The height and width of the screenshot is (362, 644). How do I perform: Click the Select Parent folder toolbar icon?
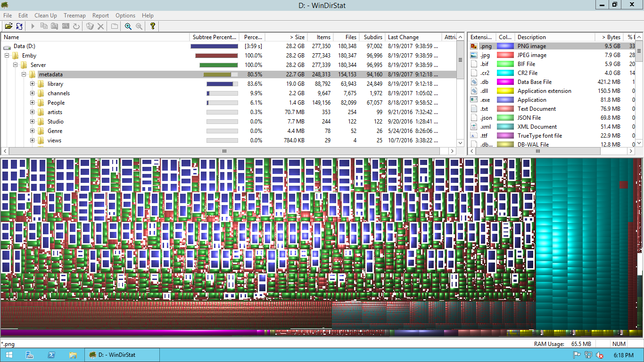coord(115,26)
